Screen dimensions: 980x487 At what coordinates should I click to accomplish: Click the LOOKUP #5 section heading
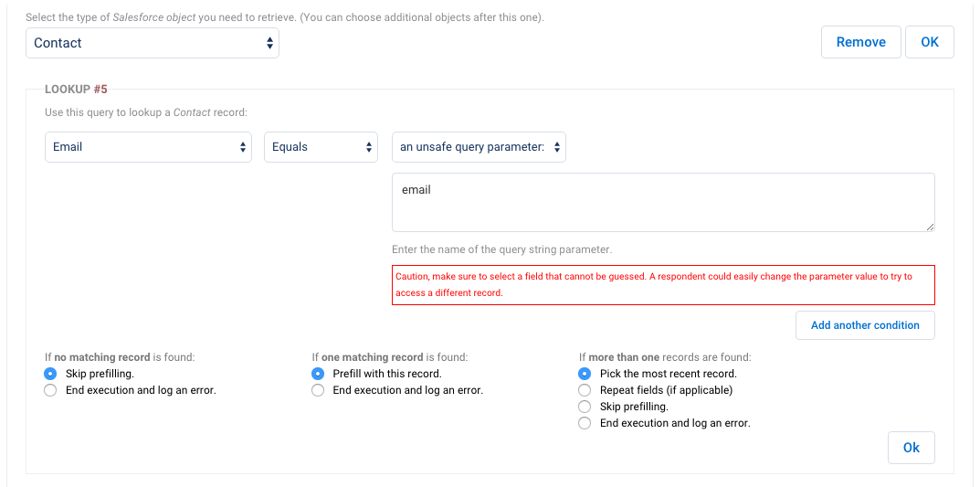[x=76, y=90]
